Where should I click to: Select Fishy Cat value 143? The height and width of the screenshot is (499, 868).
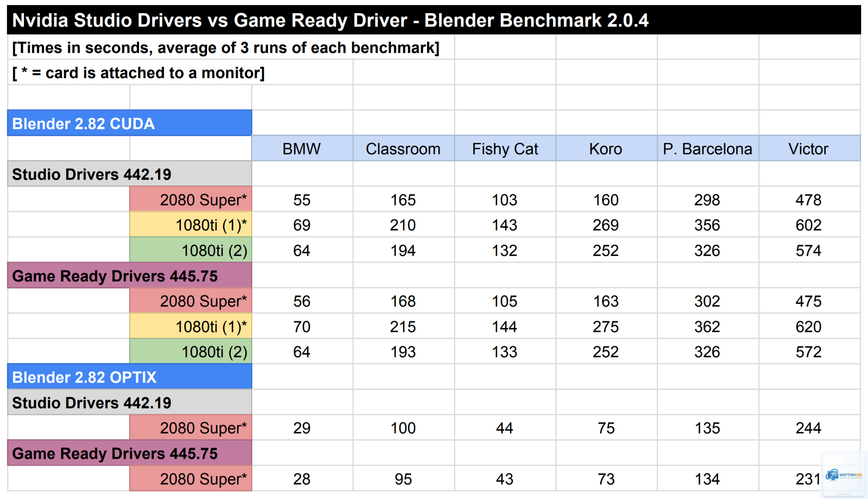coord(505,225)
